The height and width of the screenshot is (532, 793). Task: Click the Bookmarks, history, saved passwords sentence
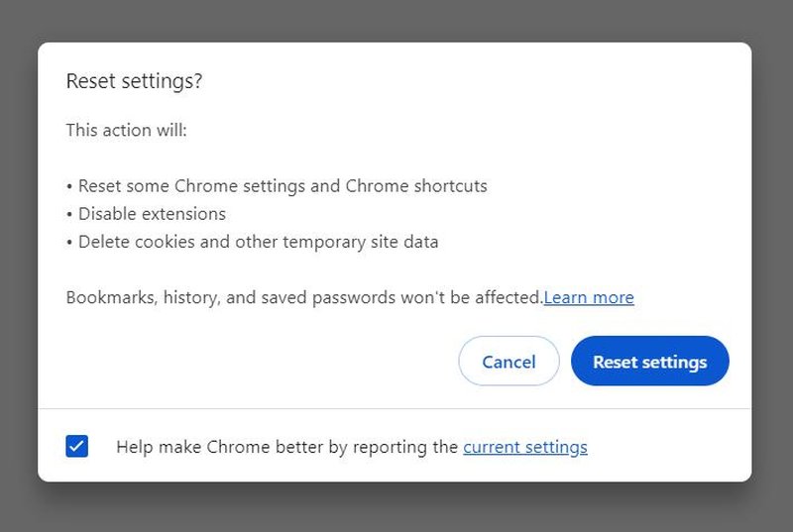click(304, 297)
